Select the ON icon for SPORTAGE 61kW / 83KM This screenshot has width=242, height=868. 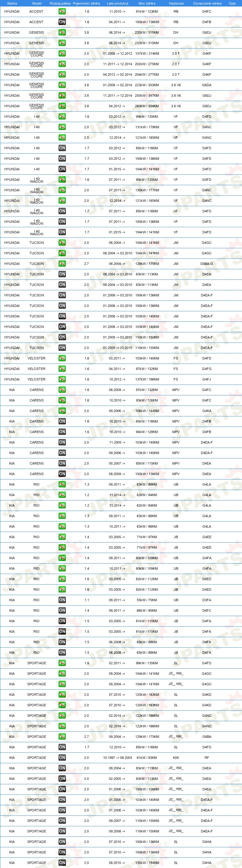tap(62, 758)
